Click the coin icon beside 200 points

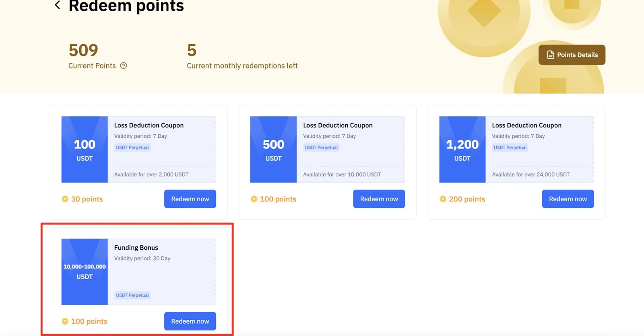point(443,199)
